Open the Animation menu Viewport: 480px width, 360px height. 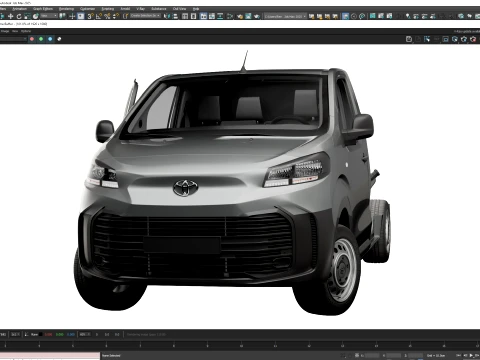click(x=19, y=9)
